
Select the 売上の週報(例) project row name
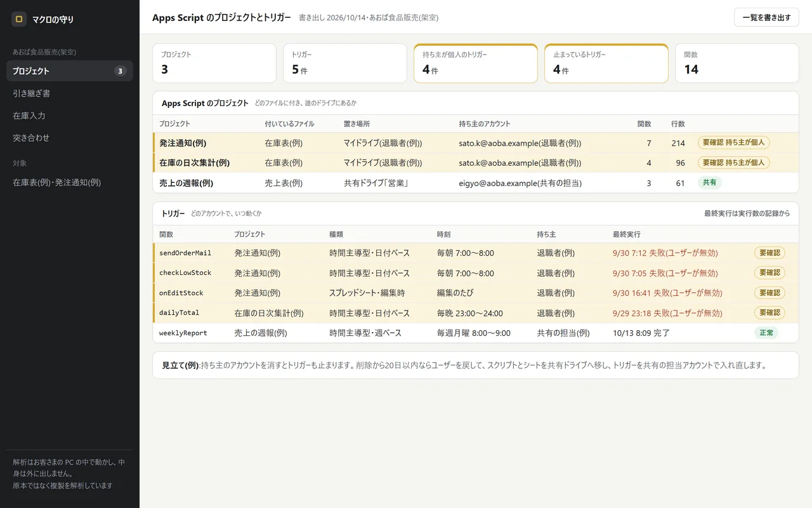pyautogui.click(x=186, y=183)
